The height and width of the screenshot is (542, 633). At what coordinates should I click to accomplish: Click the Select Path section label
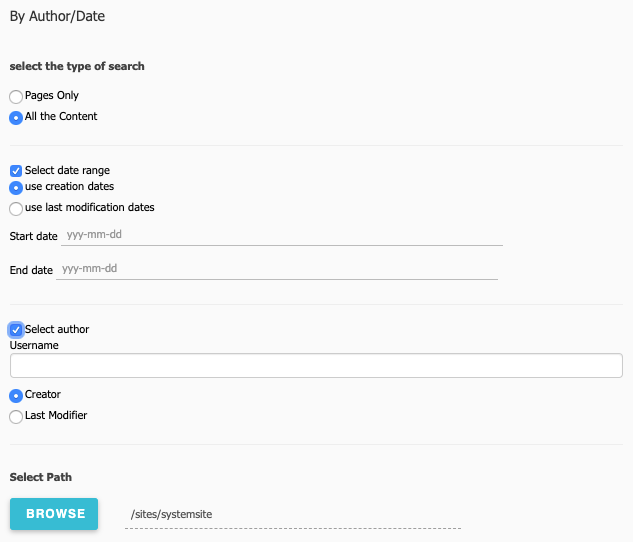pos(41,477)
